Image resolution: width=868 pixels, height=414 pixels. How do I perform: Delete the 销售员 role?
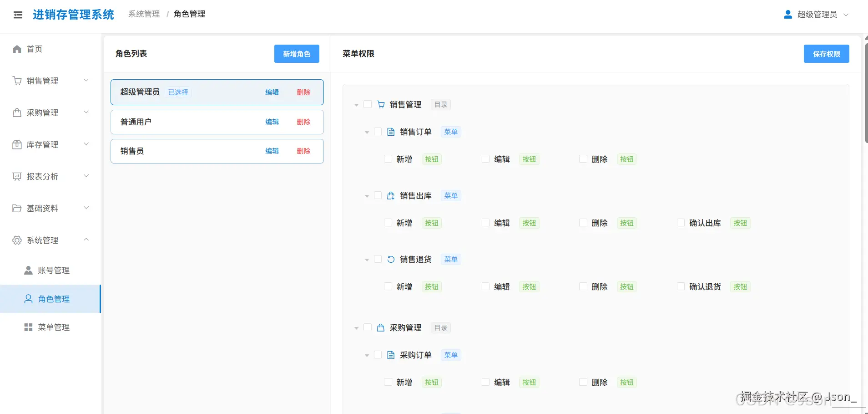click(x=303, y=151)
